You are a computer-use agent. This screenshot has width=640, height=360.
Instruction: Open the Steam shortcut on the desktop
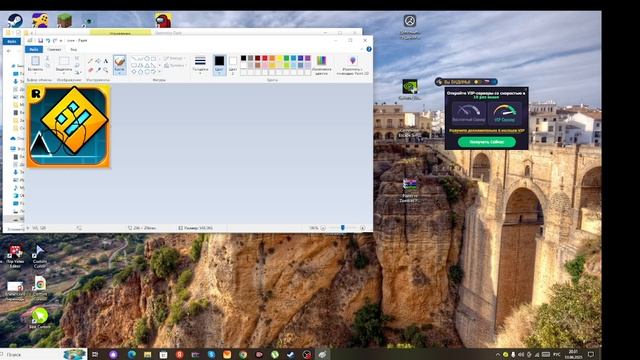(15, 20)
